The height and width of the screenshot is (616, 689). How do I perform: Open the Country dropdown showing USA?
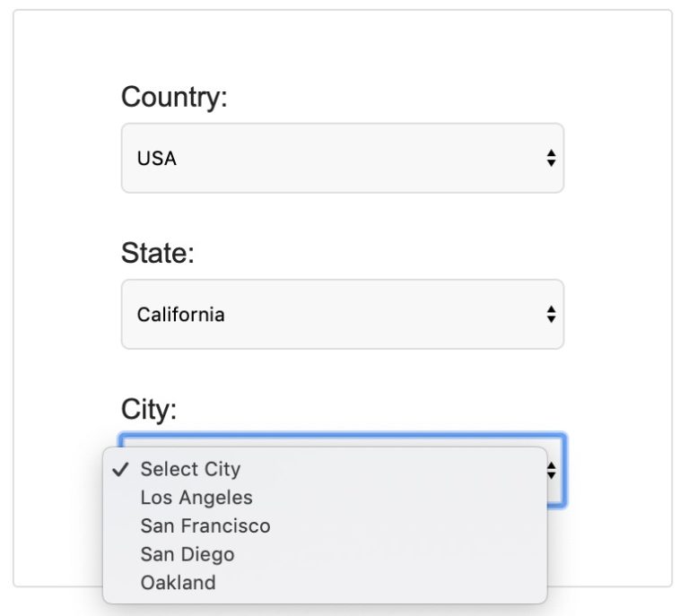coord(342,158)
